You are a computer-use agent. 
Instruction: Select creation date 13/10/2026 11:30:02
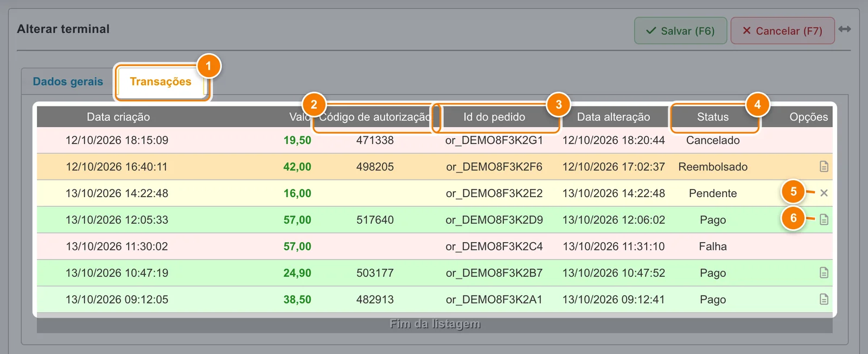pyautogui.click(x=117, y=246)
